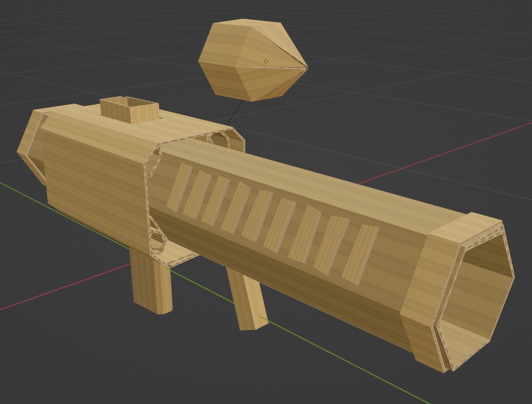Screen dimensions: 532x404
Task: Click the orange origin point on the projectile
Action: 266,61
